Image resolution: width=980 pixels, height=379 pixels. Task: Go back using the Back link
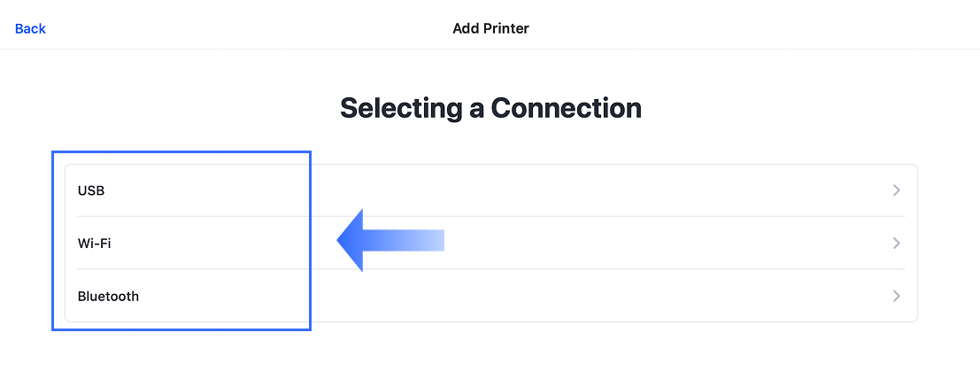(x=30, y=28)
